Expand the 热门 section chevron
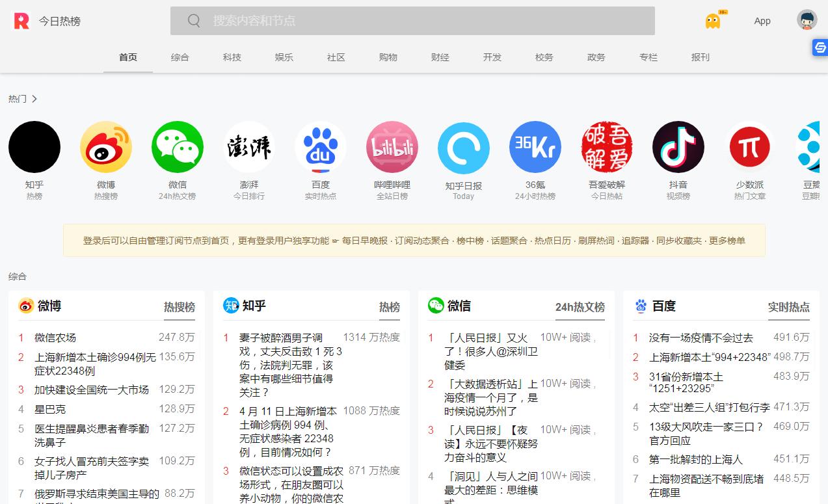Screen dimensions: 828x504 (x=34, y=99)
